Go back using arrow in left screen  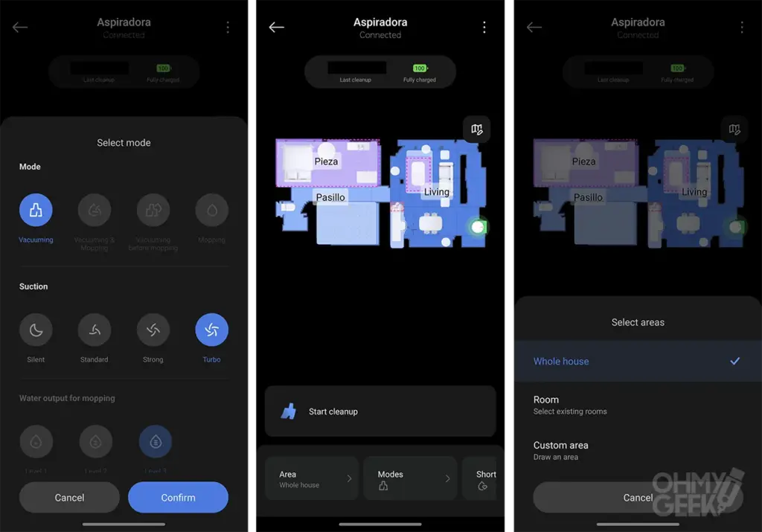20,28
